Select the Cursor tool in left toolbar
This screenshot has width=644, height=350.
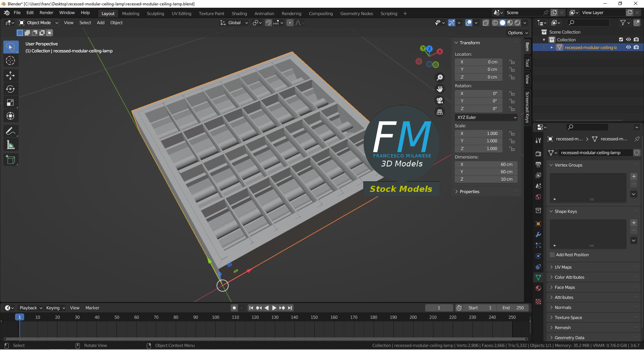tap(10, 61)
